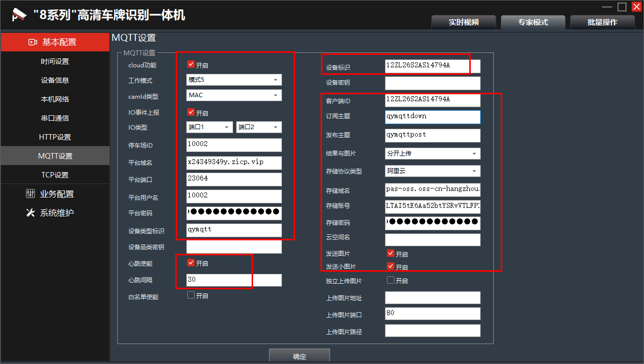Open the IO类型 端口1 dropdown
Viewport: 644px width, 364px height.
coord(210,127)
